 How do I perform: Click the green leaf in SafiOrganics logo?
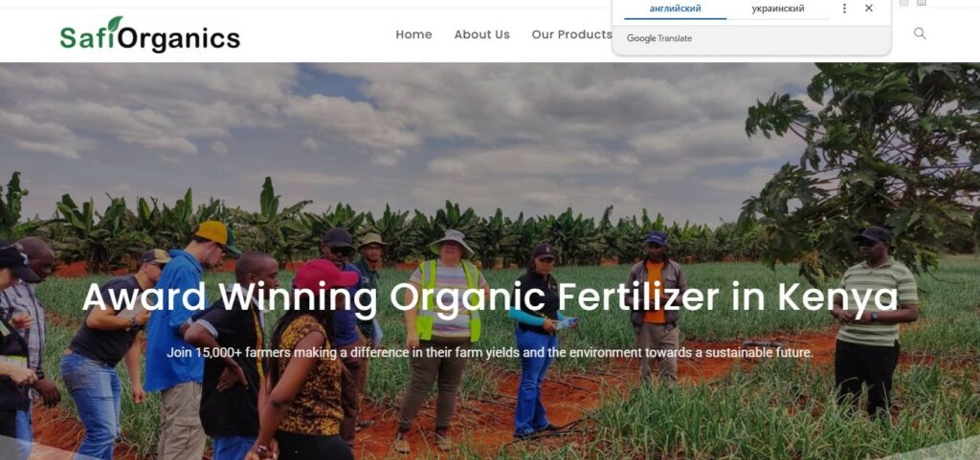pyautogui.click(x=115, y=24)
